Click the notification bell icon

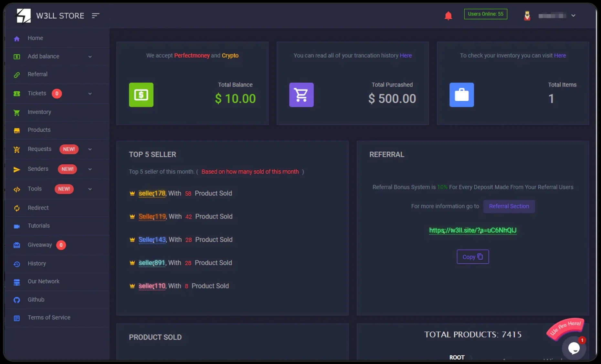448,15
